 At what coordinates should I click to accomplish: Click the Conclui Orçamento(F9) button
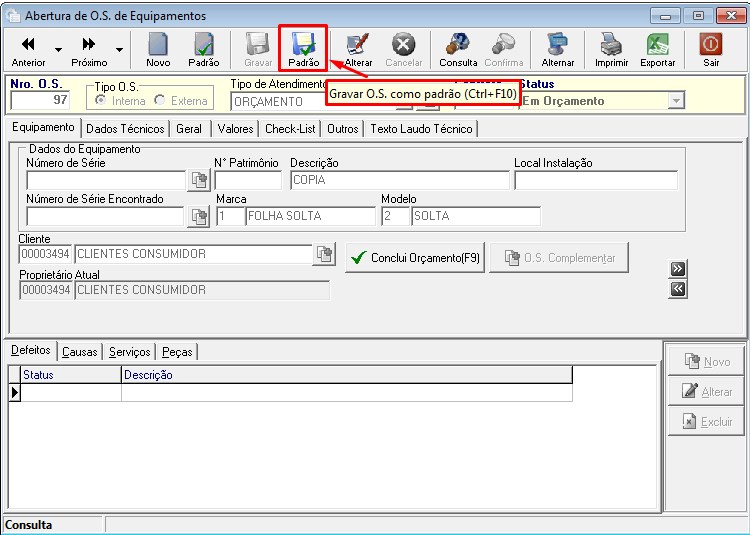coord(415,258)
